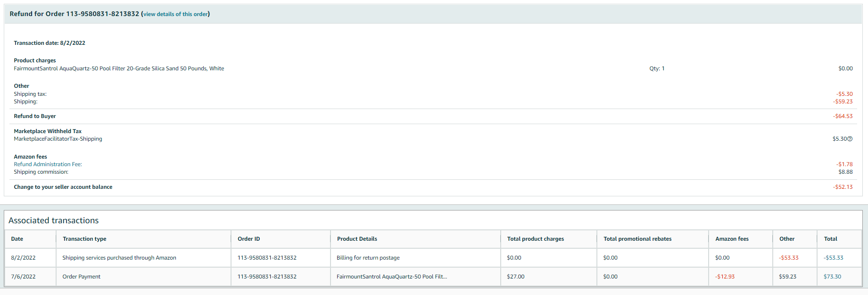Viewport: 868px width, 295px height.
Task: Click the Refund Administration Fee link
Action: click(48, 164)
